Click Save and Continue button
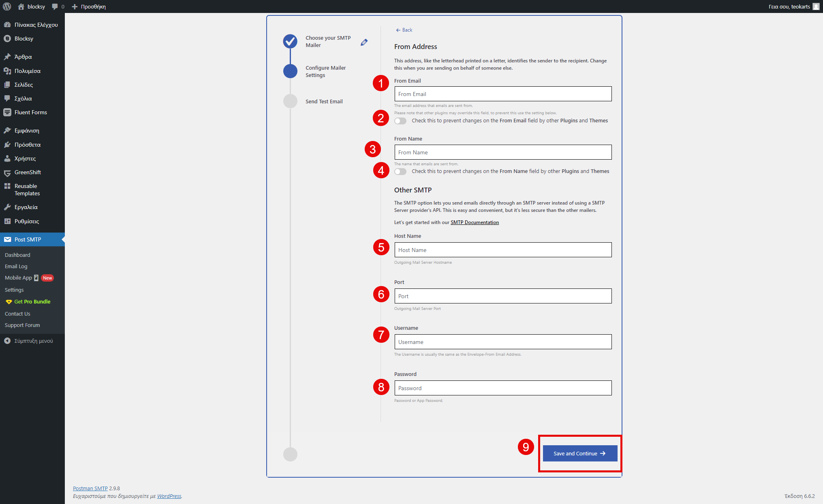823x504 pixels. 580,453
